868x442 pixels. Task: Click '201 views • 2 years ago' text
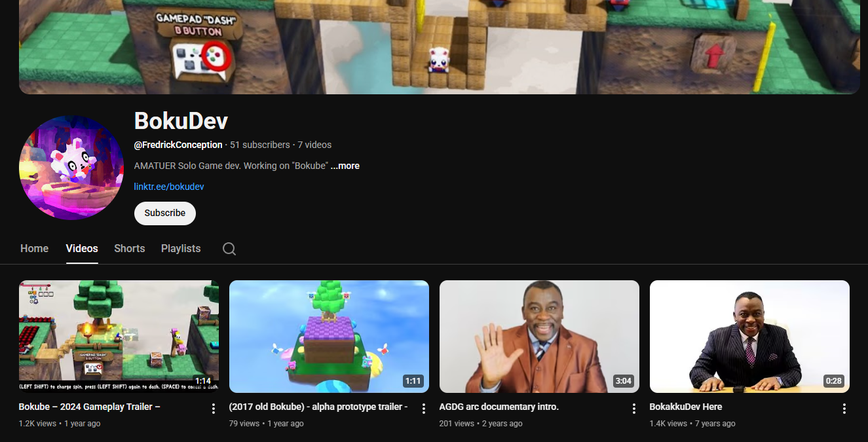tap(481, 424)
